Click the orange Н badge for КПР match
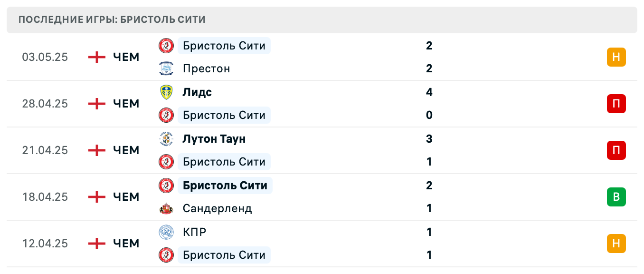This screenshot has height=274, width=644. pyautogui.click(x=617, y=244)
